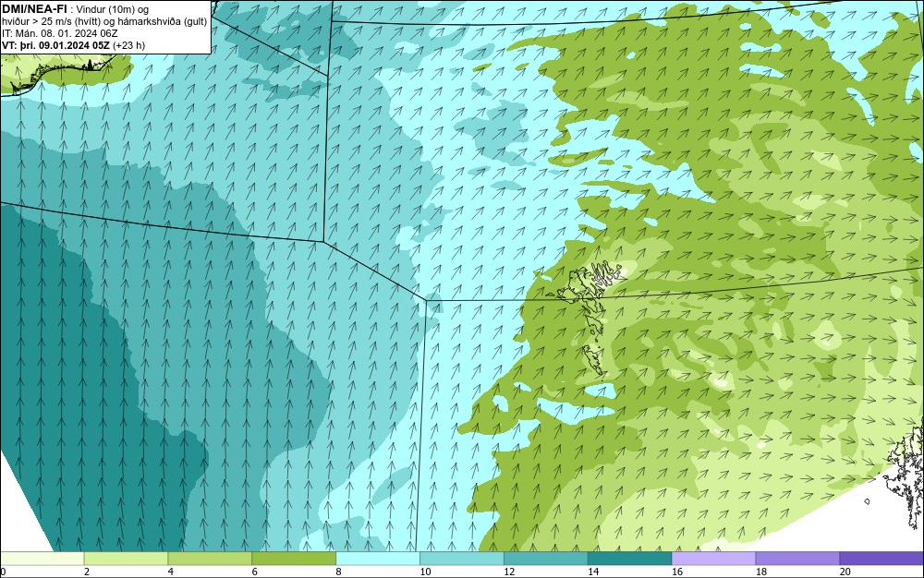924x578 pixels.
Task: Click the "IT: Mán. 08. 01. 2024 06Z" line
Action: coord(60,33)
